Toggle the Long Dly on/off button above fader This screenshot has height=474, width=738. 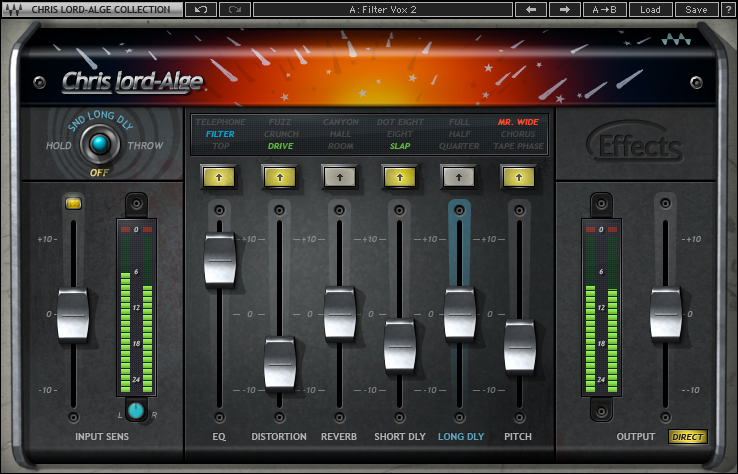459,177
